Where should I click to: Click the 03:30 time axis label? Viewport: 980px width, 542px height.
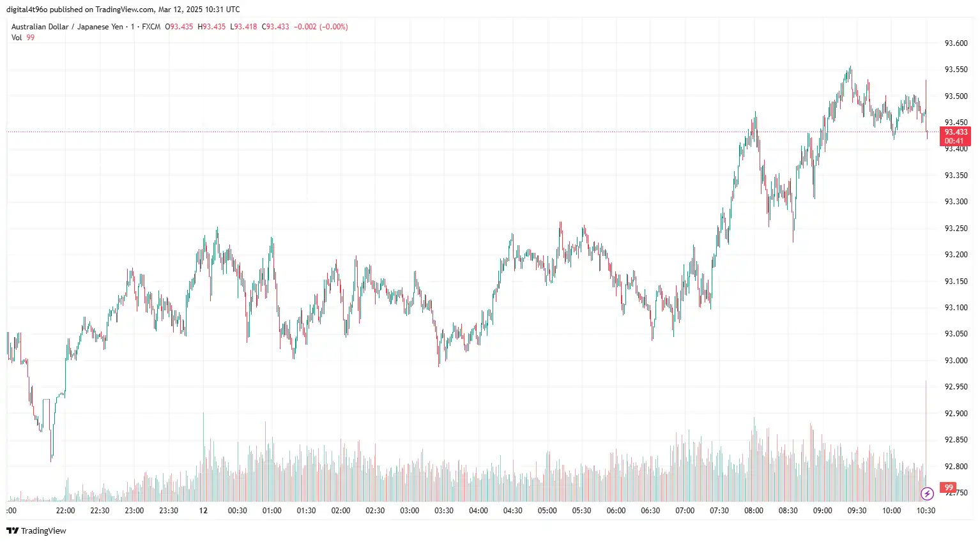[444, 511]
